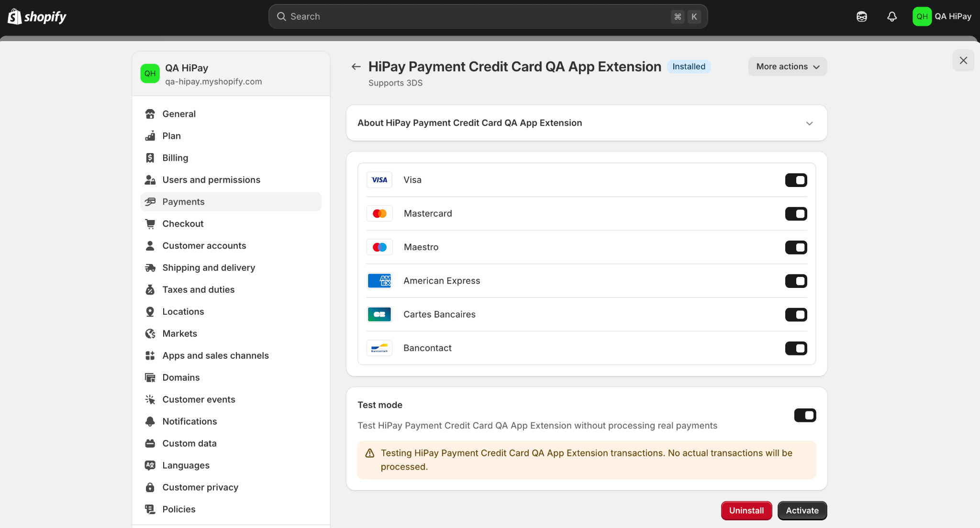The image size is (980, 528).
Task: Click the Domains icon
Action: coord(150,378)
